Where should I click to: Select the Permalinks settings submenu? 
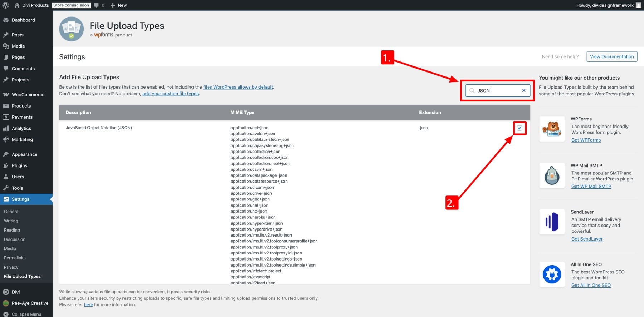click(15, 258)
